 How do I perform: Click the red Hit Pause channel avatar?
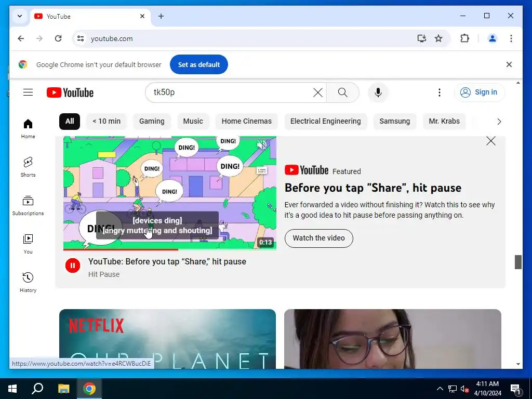73,265
